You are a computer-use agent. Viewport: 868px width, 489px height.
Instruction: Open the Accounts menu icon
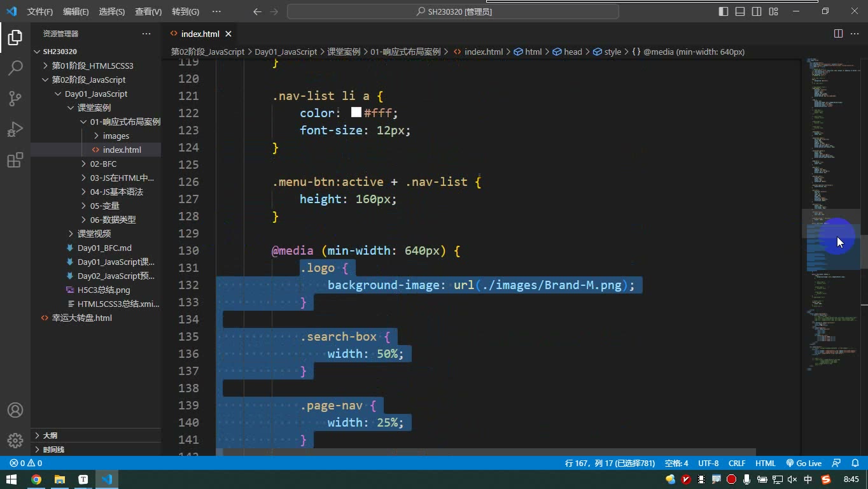click(15, 410)
